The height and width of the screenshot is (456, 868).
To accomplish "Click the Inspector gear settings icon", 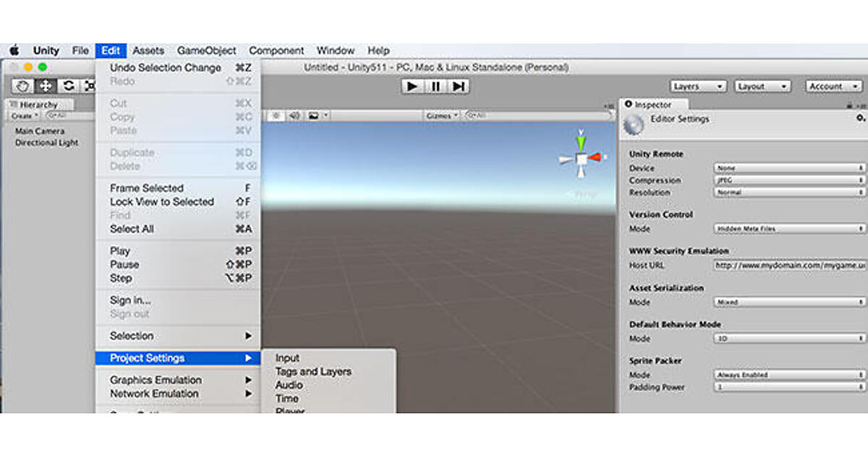I will [860, 118].
